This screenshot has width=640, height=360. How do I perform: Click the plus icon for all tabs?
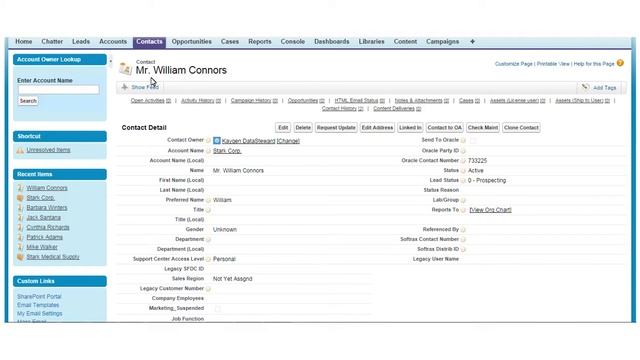point(472,42)
